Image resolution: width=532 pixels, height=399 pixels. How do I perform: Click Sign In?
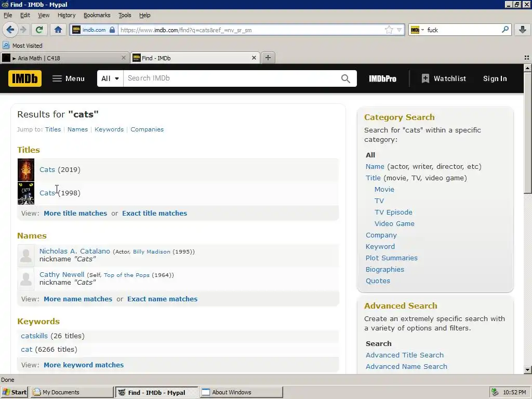(495, 79)
